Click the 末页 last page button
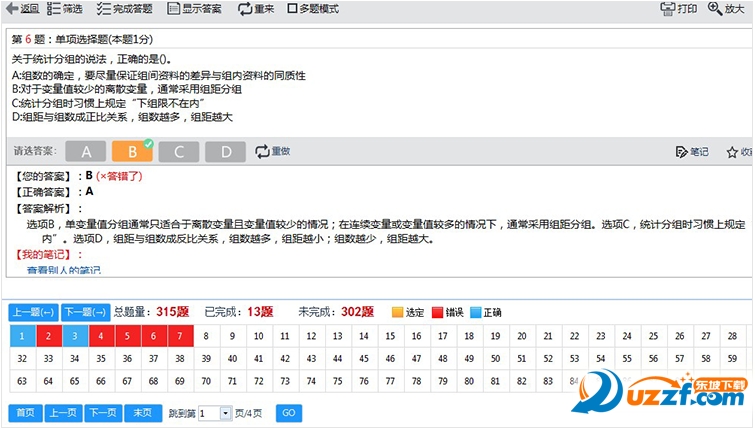Viewport: 755px width, 430px height. pyautogui.click(x=143, y=413)
